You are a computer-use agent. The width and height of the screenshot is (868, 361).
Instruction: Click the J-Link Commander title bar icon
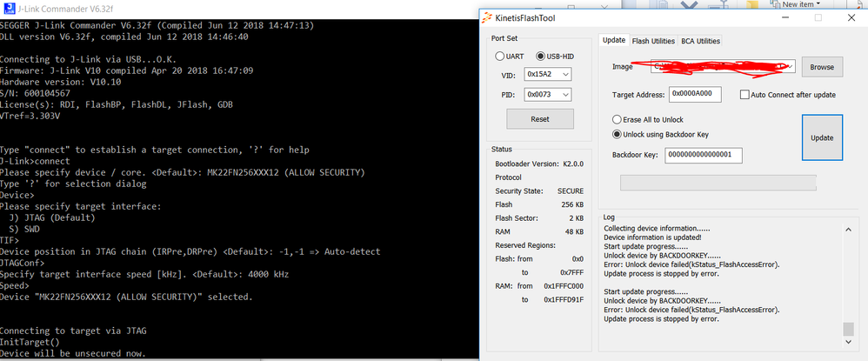tap(9, 9)
